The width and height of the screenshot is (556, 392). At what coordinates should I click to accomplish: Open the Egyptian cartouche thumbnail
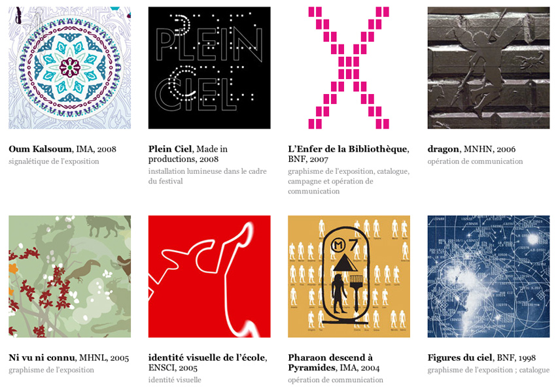(x=349, y=276)
